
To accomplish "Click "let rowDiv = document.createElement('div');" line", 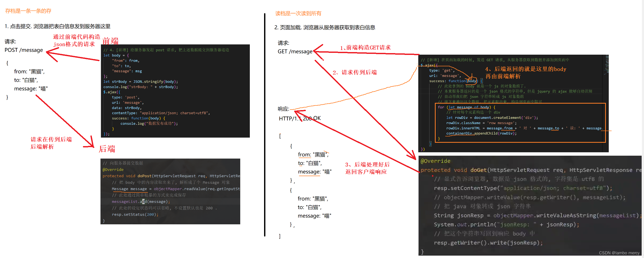I will [492, 118].
